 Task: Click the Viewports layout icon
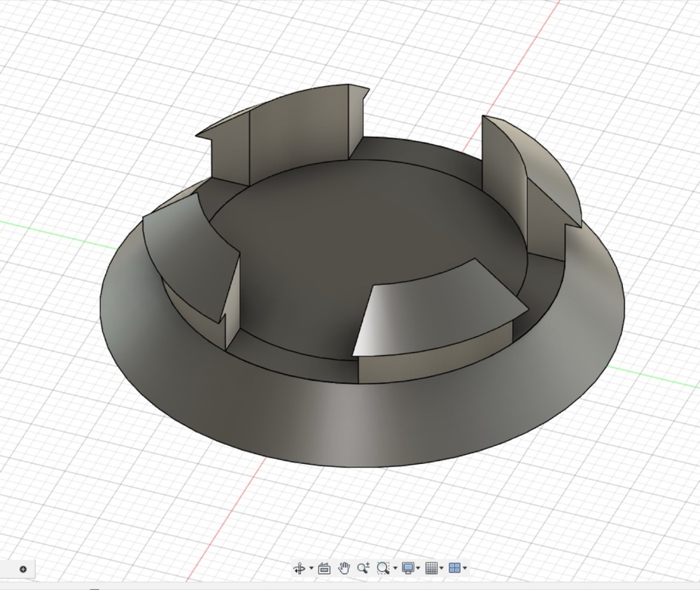point(454,568)
